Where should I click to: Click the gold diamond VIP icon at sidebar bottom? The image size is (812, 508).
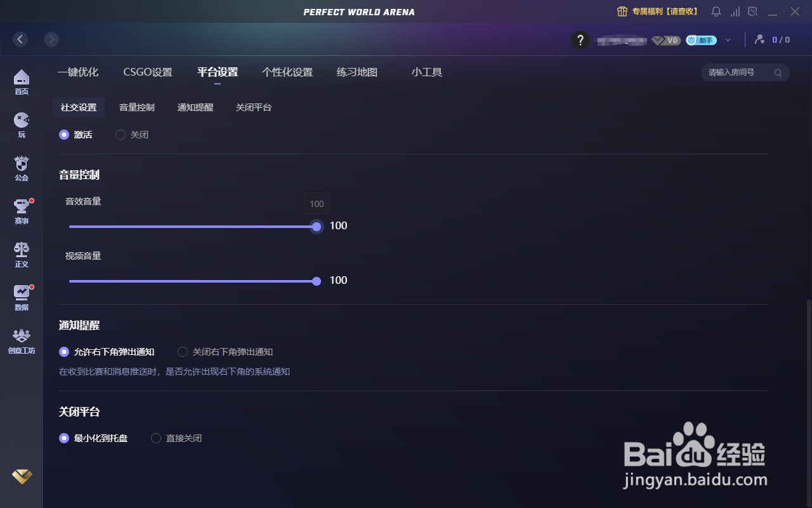(22, 476)
